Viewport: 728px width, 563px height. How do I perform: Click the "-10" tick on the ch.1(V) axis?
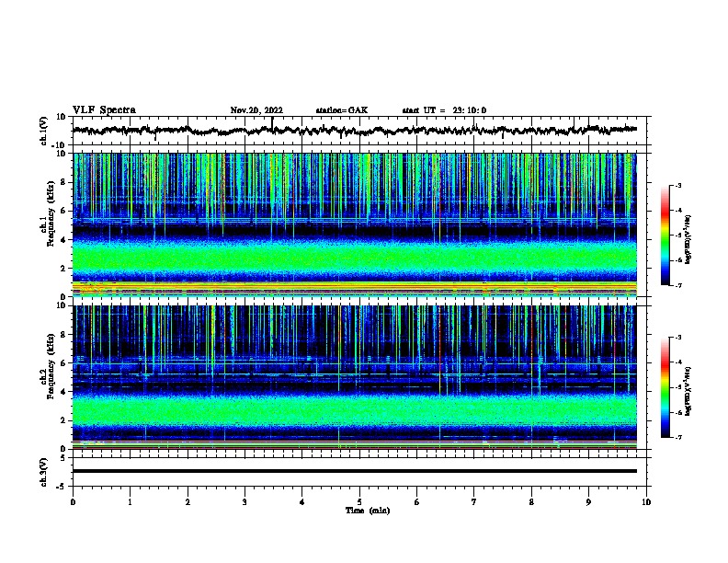pos(60,145)
